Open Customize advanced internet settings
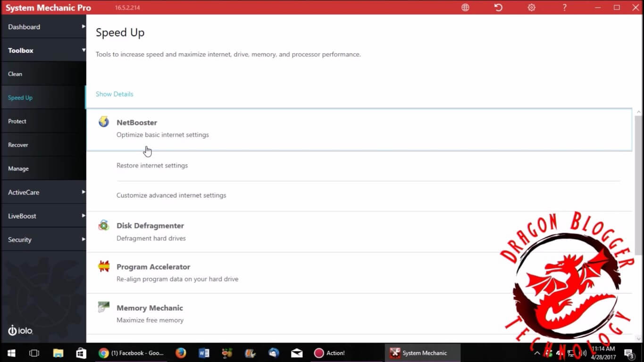The image size is (644, 362). click(171, 195)
